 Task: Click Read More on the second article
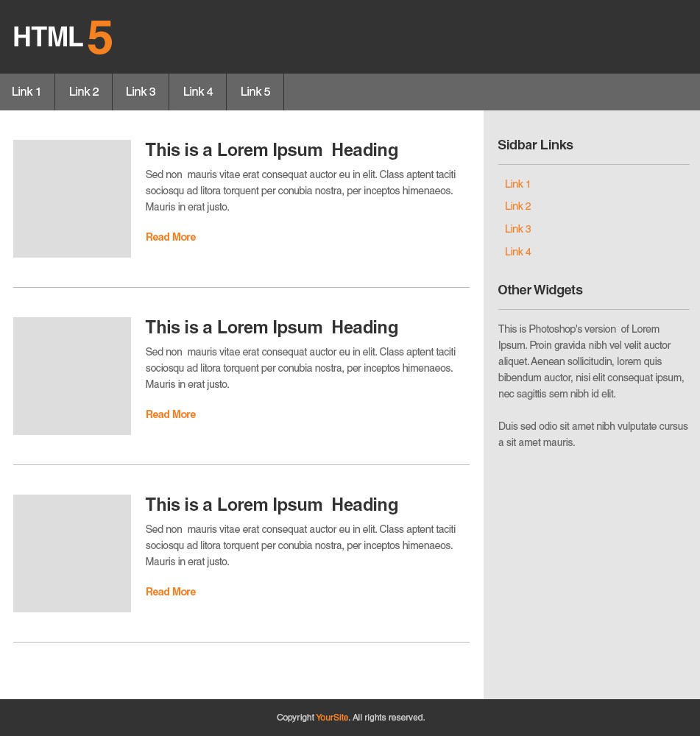170,414
